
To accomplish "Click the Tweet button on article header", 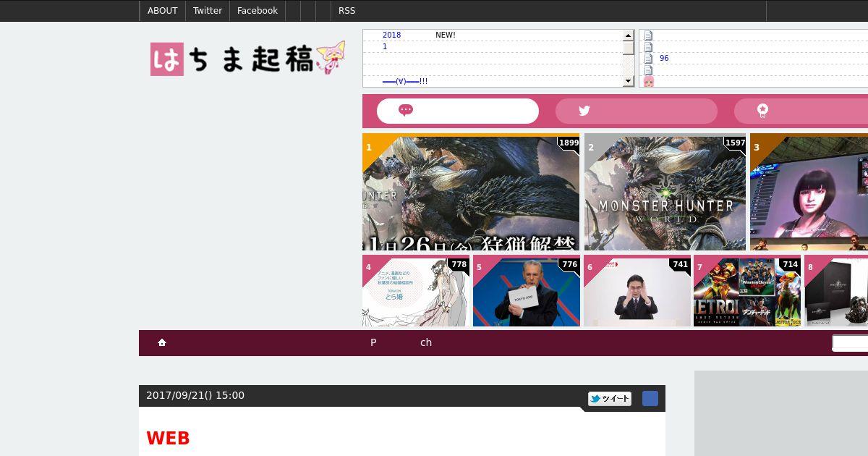I will tap(610, 399).
